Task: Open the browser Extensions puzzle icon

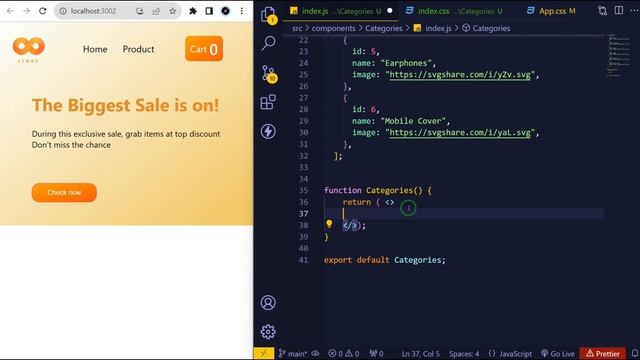Action: click(193, 11)
